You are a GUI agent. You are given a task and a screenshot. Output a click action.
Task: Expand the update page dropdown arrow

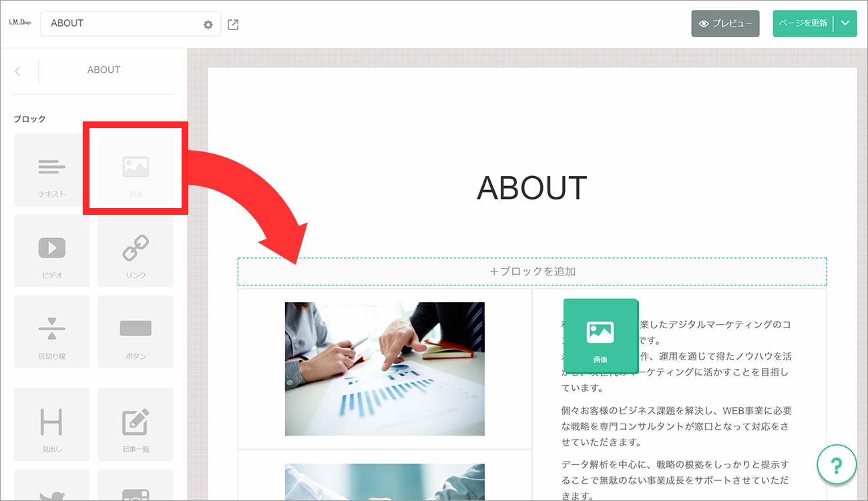(x=845, y=23)
